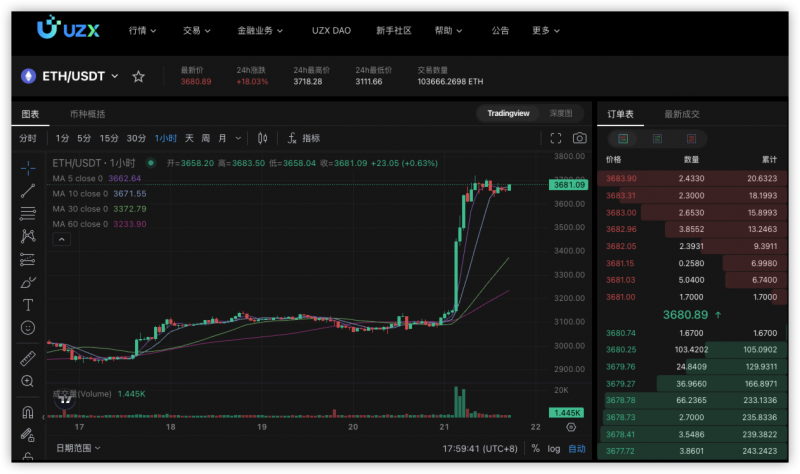Screen dimensions: 800x474
Task: Switch chart to 深度图 depth view
Action: coord(561,113)
